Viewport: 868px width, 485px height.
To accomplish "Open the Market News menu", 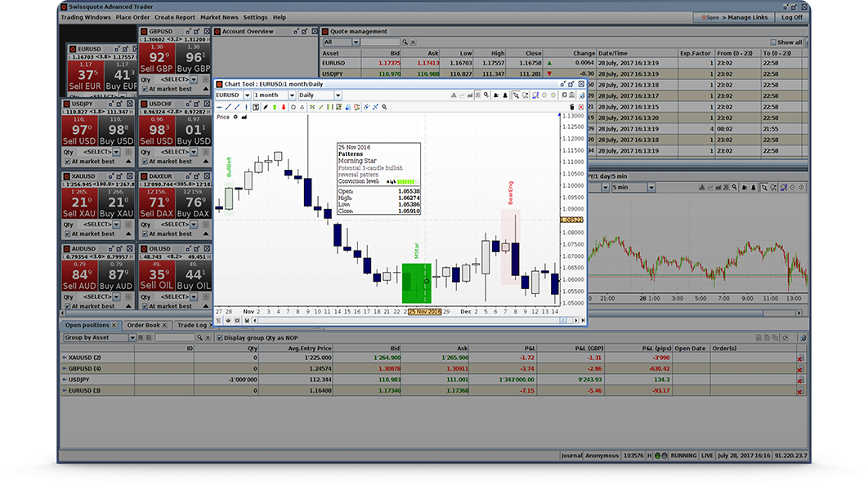I will 219,17.
